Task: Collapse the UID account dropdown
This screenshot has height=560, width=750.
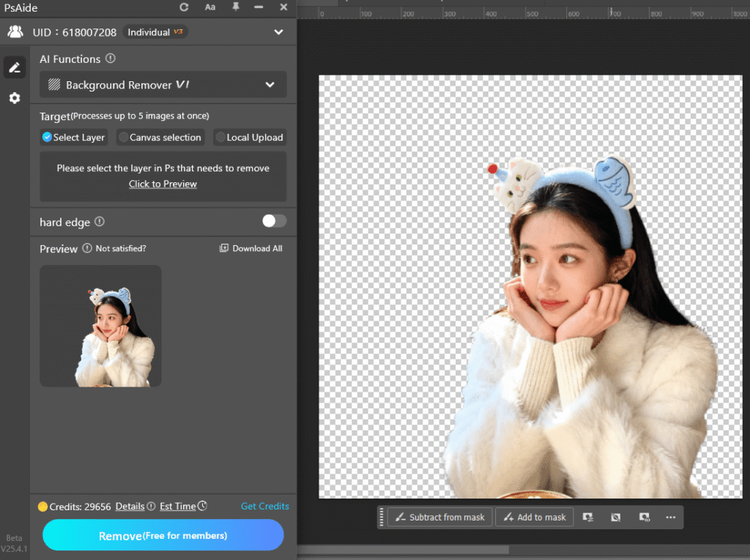Action: point(278,31)
